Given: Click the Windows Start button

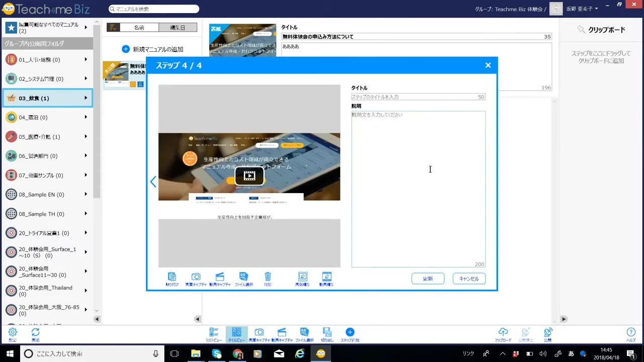Looking at the screenshot, I should pyautogui.click(x=10, y=354).
